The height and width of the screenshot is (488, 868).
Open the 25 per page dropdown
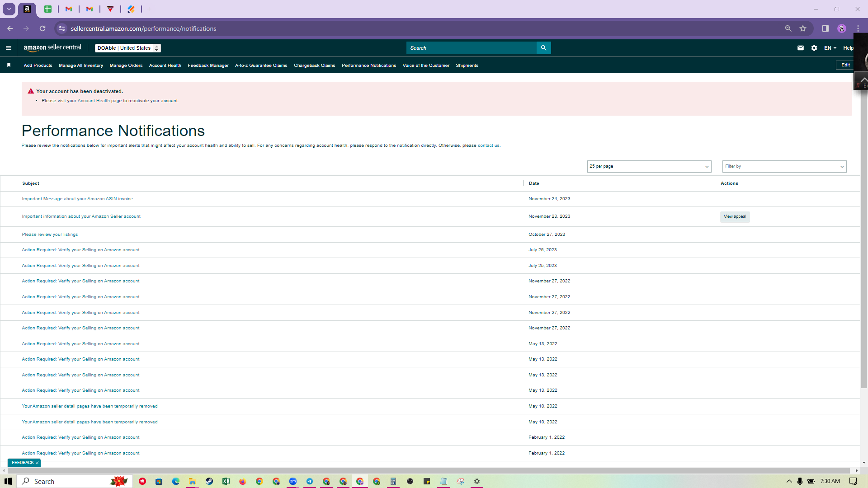coord(649,166)
